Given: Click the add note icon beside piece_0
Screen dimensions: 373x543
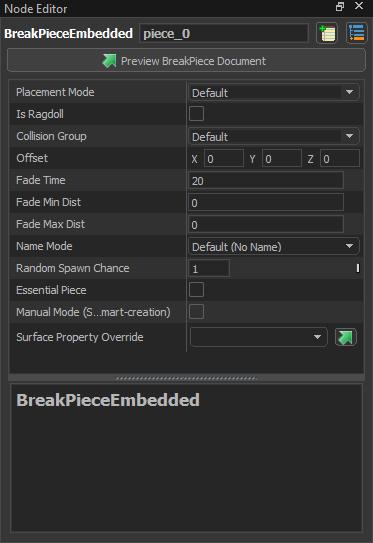Looking at the screenshot, I should 327,34.
